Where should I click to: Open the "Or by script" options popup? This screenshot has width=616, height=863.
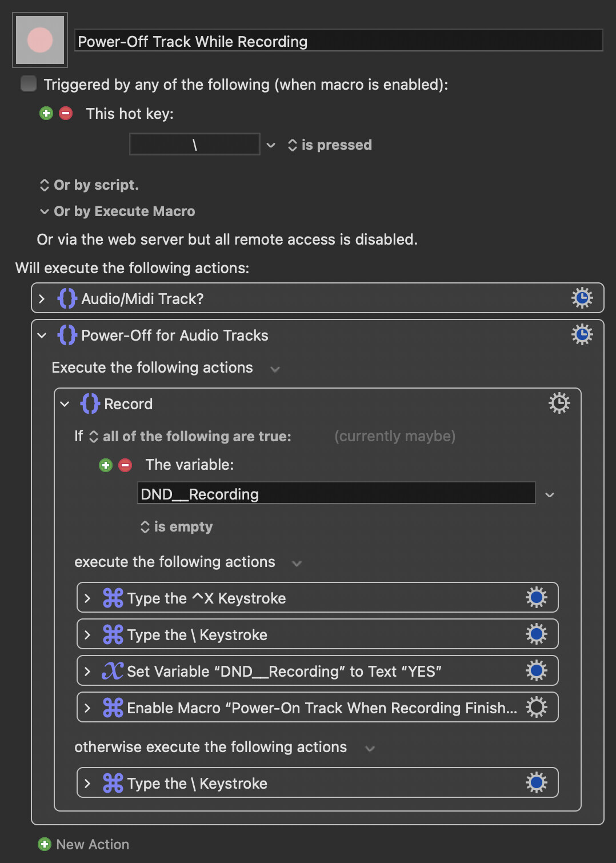[89, 185]
